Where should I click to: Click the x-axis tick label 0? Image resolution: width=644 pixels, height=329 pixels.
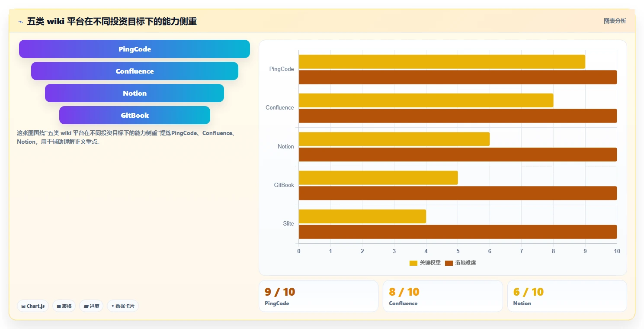pyautogui.click(x=298, y=252)
